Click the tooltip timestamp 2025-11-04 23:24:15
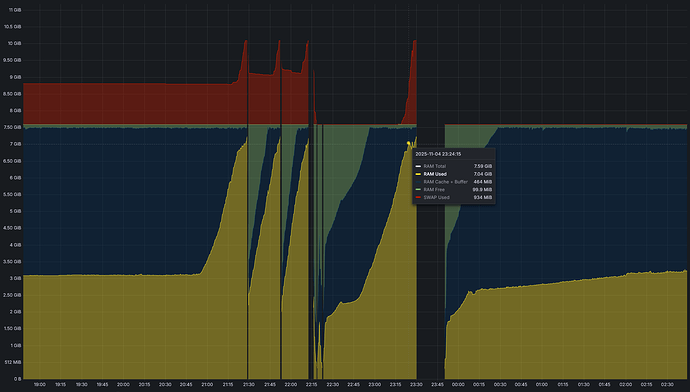Image resolution: width=690 pixels, height=392 pixels. [x=438, y=154]
